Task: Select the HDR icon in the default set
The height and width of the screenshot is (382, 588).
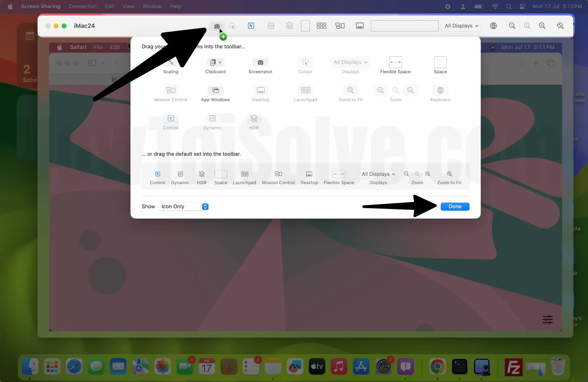Action: [x=202, y=174]
